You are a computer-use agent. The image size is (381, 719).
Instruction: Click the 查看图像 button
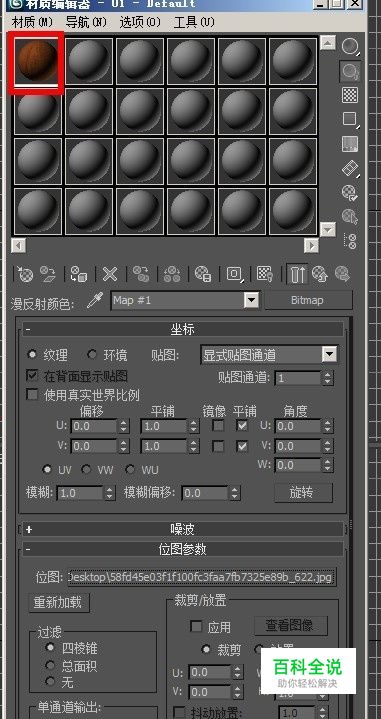[x=291, y=625]
